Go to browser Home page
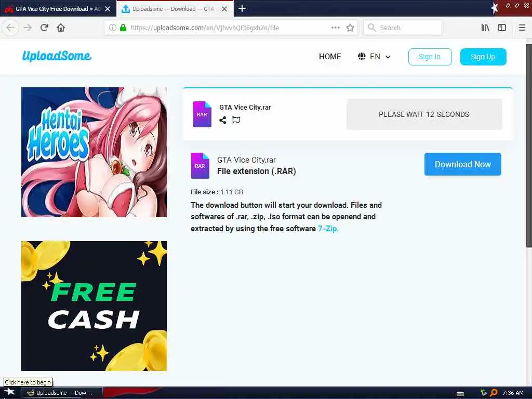Screen dimensions: 532x399 (x=61, y=28)
